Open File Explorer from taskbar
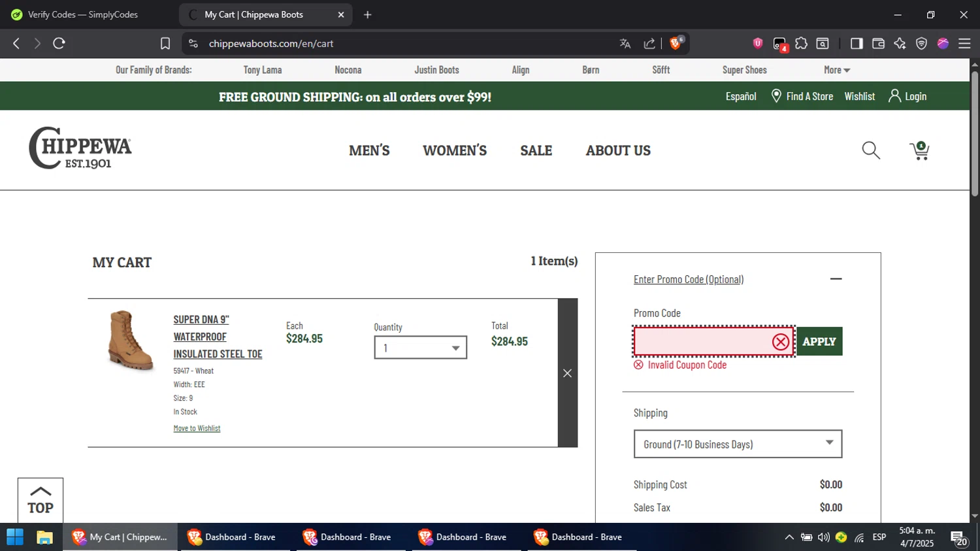The image size is (980, 551). pyautogui.click(x=44, y=537)
